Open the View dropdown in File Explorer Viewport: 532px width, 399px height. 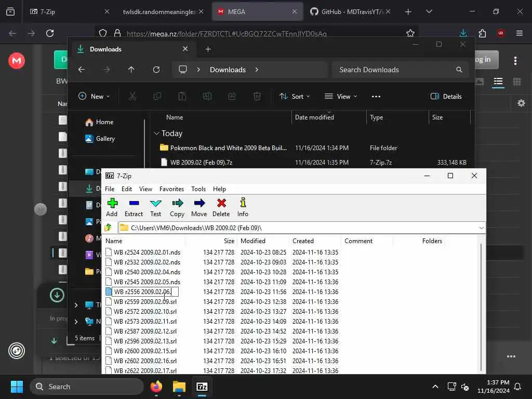tap(341, 96)
